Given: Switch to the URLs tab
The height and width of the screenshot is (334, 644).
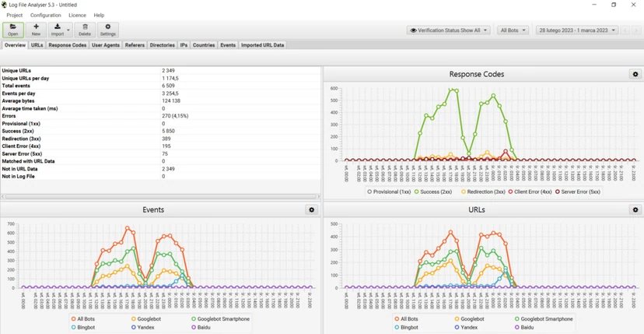Looking at the screenshot, I should (x=37, y=45).
